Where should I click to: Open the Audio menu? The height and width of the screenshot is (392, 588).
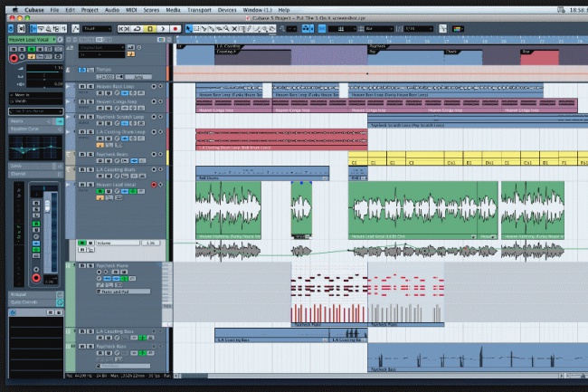[x=112, y=10]
